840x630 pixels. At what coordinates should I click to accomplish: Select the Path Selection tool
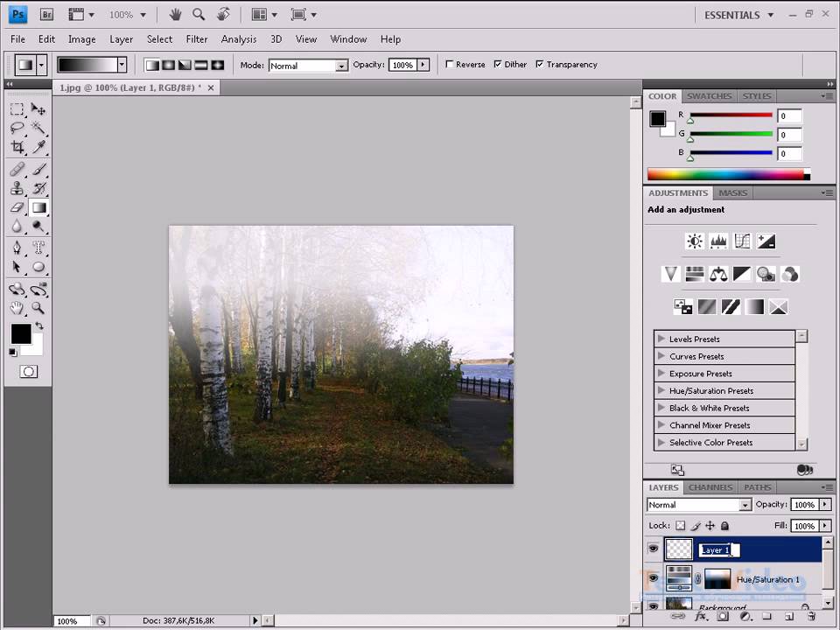(17, 266)
